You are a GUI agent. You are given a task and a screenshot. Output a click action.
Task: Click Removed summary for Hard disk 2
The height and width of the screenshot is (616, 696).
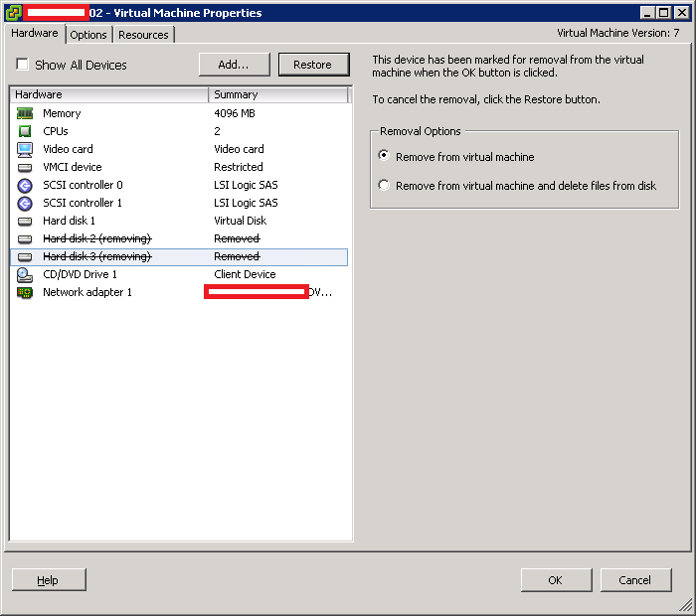click(237, 239)
